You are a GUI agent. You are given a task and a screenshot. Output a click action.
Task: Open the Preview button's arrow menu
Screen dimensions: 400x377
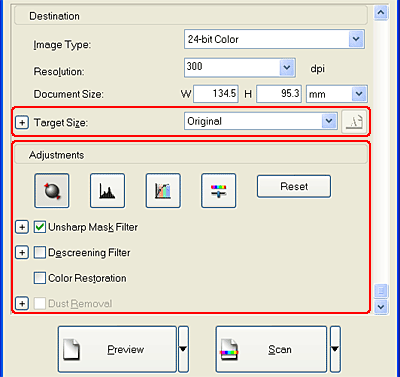coord(183,349)
